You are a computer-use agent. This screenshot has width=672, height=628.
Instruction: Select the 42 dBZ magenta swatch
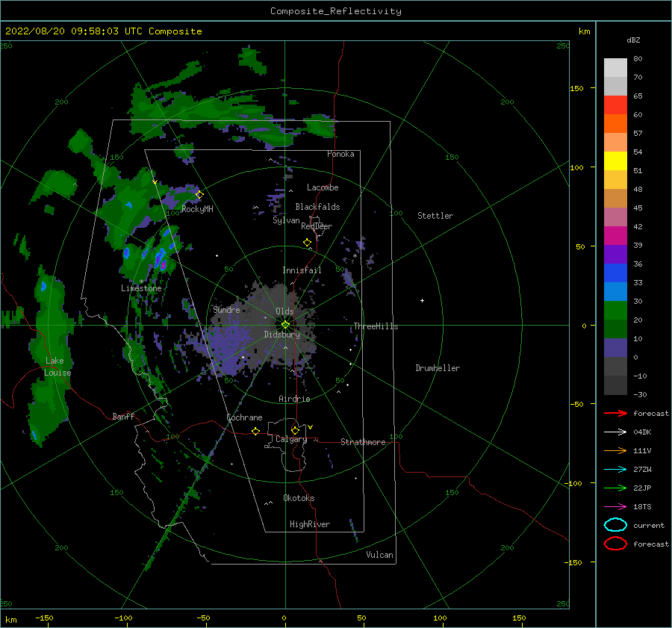tap(615, 235)
